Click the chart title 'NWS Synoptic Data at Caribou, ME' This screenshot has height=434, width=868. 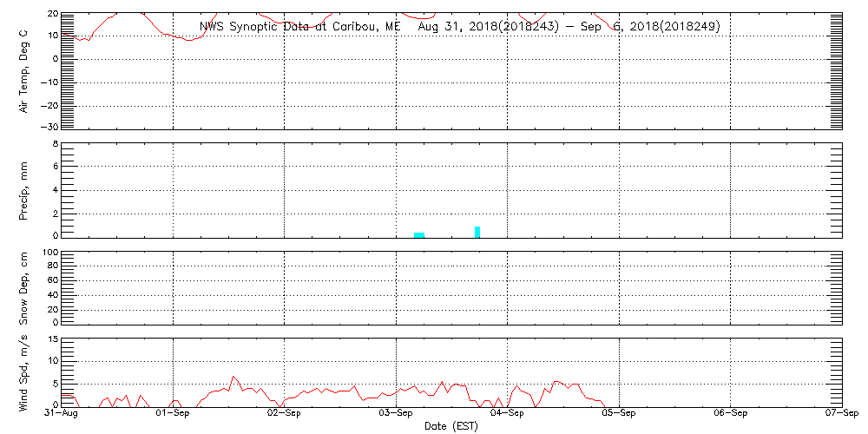tap(299, 27)
